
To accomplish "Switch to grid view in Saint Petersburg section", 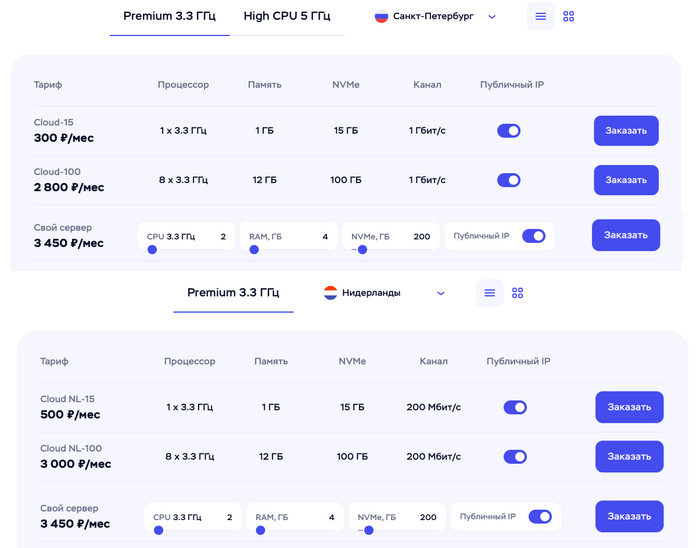I will [x=569, y=17].
